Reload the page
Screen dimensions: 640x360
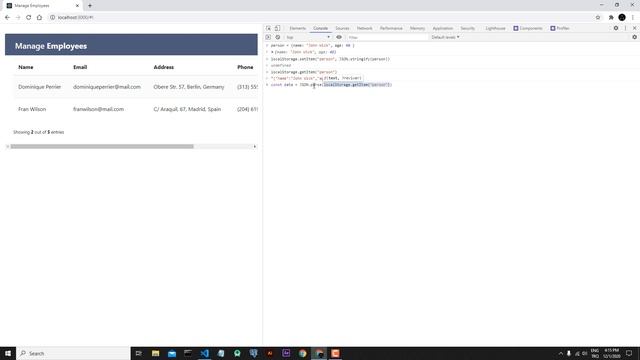pos(29,18)
